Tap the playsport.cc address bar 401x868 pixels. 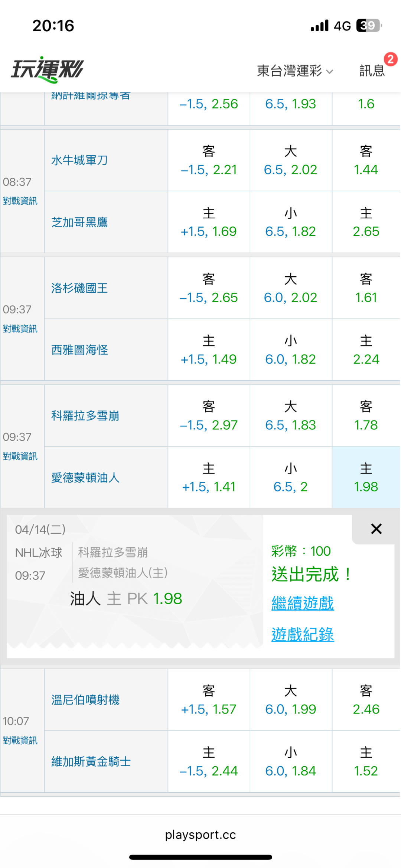click(x=200, y=835)
